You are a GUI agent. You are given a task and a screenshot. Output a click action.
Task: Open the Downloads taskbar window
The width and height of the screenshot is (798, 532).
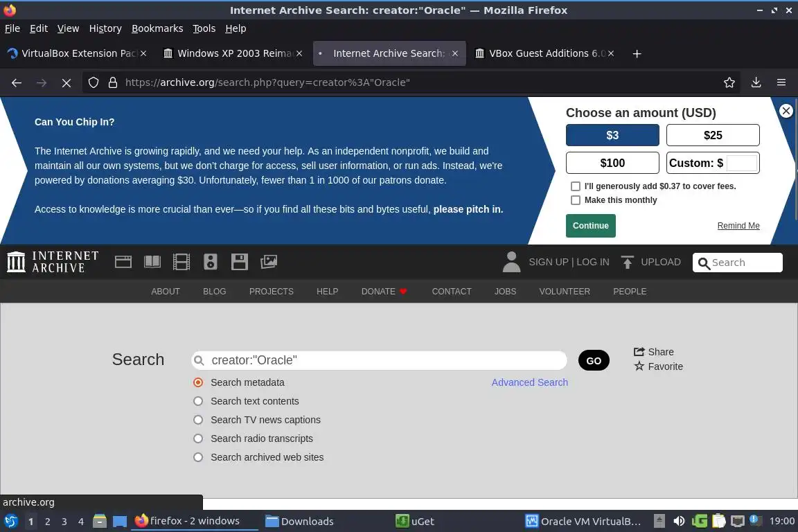point(299,522)
